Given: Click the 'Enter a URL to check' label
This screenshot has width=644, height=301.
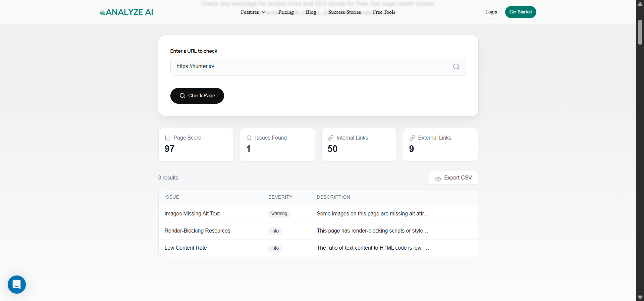Looking at the screenshot, I should 194,51.
